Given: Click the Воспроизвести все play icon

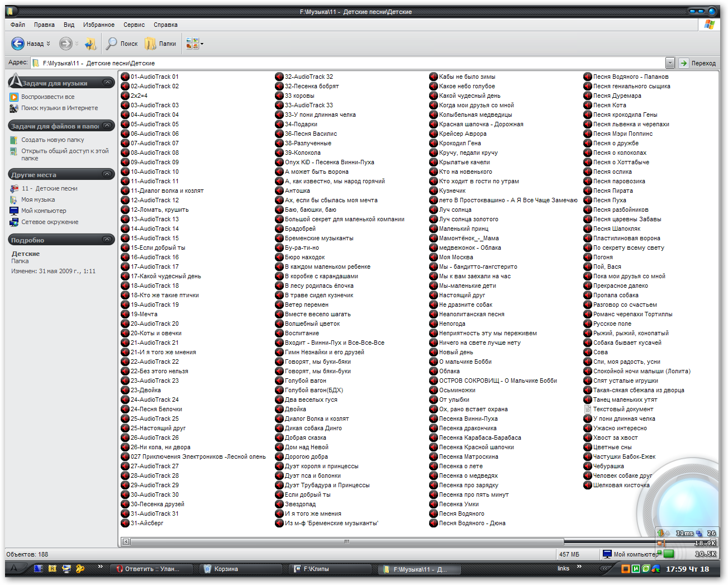Looking at the screenshot, I should pyautogui.click(x=14, y=97).
